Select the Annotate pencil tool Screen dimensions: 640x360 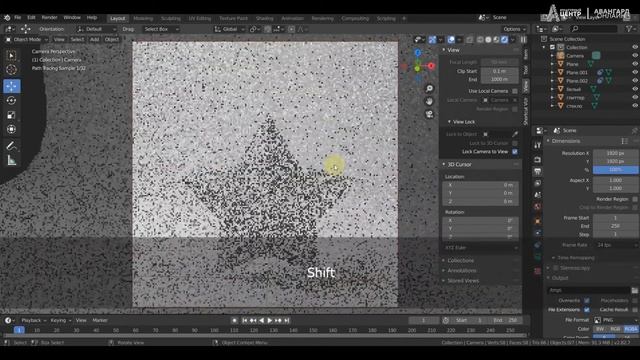point(11,146)
